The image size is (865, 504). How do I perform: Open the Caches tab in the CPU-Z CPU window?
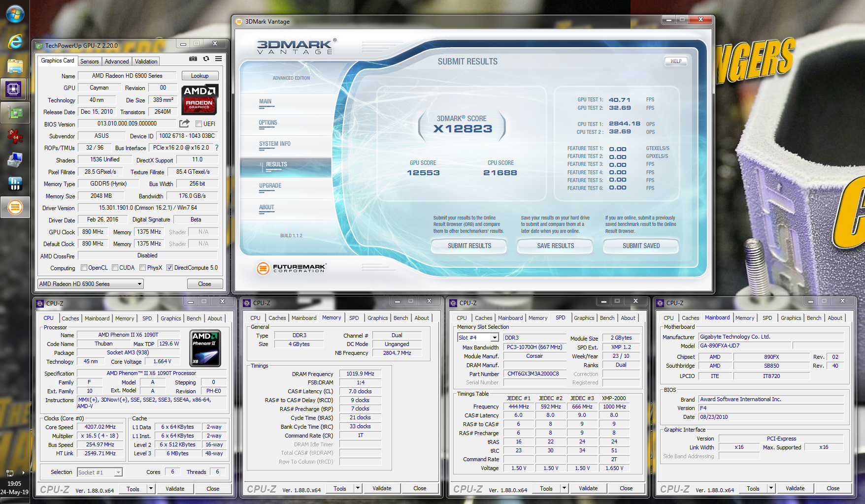point(70,318)
